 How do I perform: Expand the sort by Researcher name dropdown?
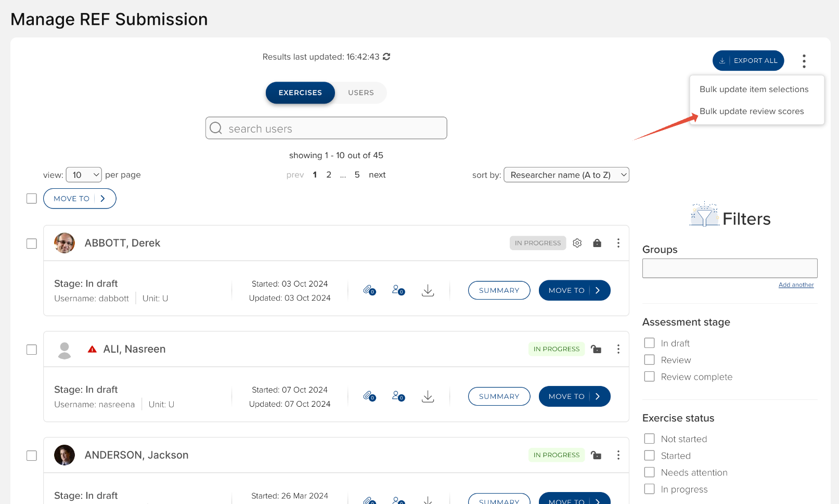point(566,175)
